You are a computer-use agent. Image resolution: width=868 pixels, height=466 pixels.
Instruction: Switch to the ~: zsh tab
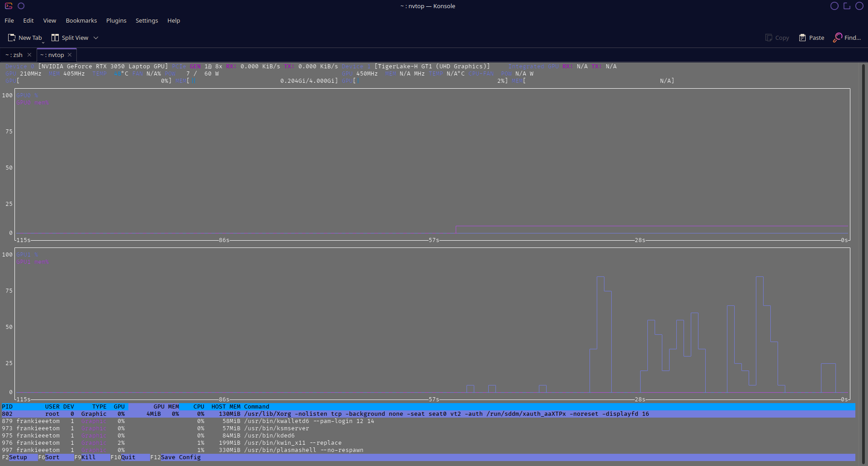14,55
